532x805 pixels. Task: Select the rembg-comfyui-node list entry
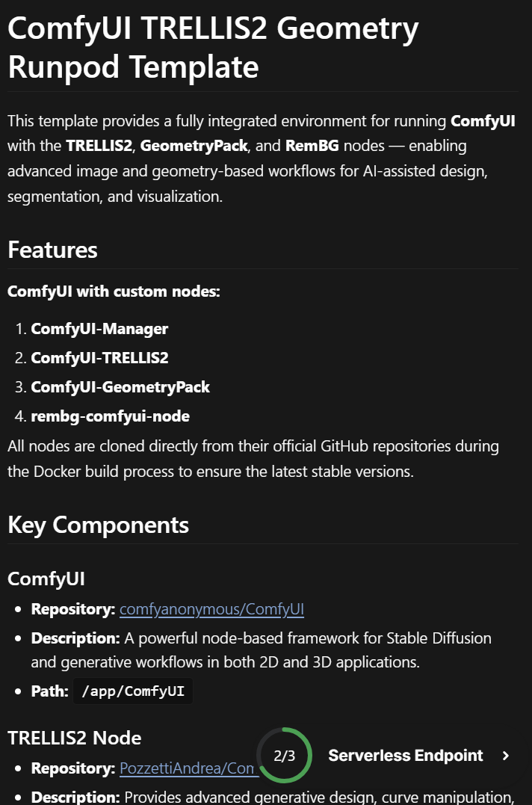coord(110,416)
